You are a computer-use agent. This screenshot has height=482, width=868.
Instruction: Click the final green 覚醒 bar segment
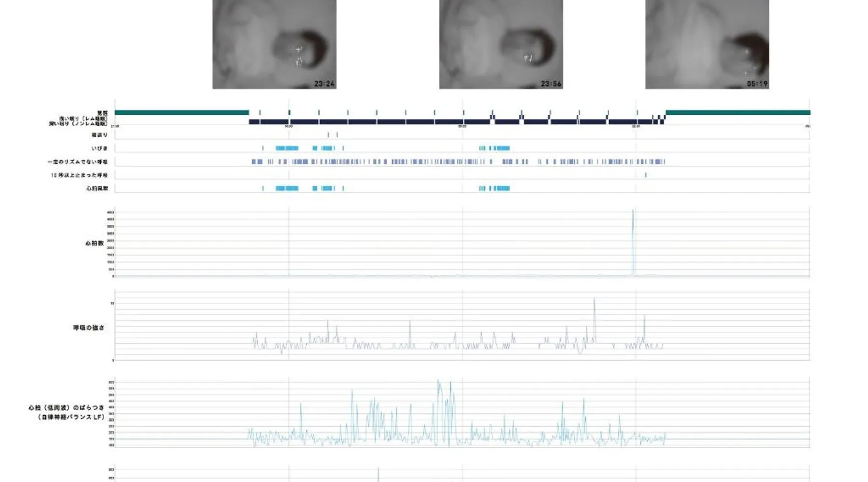coord(738,113)
